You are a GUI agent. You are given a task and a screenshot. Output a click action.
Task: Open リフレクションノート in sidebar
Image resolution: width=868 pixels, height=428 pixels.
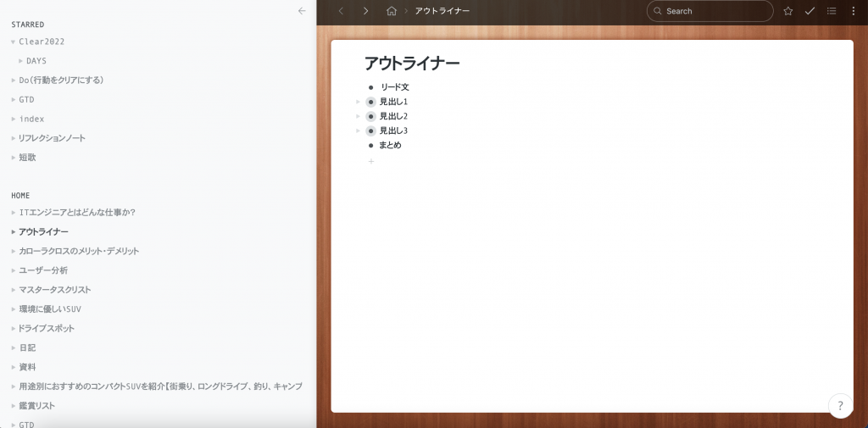pyautogui.click(x=52, y=138)
